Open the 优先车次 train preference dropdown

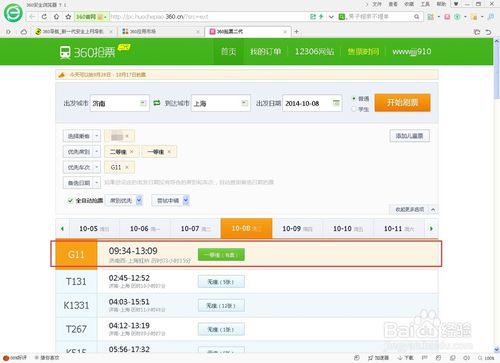pos(81,167)
